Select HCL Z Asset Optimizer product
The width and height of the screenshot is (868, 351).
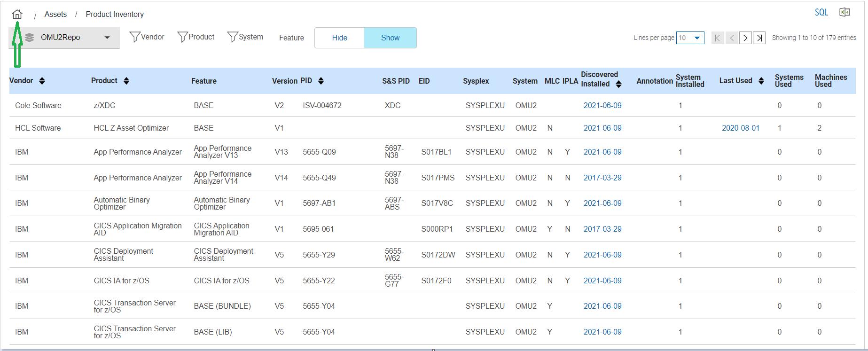coord(131,128)
